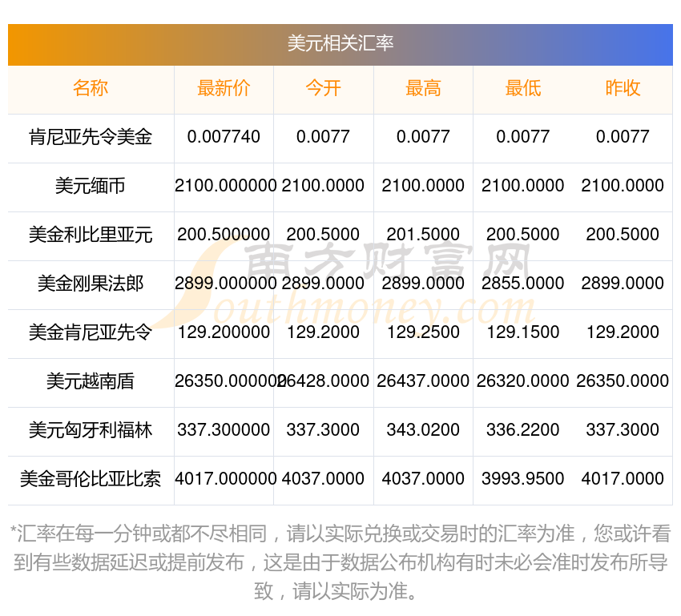This screenshot has height=616, width=681.
Task: Click low value 26320.0000
Action: 523,381
